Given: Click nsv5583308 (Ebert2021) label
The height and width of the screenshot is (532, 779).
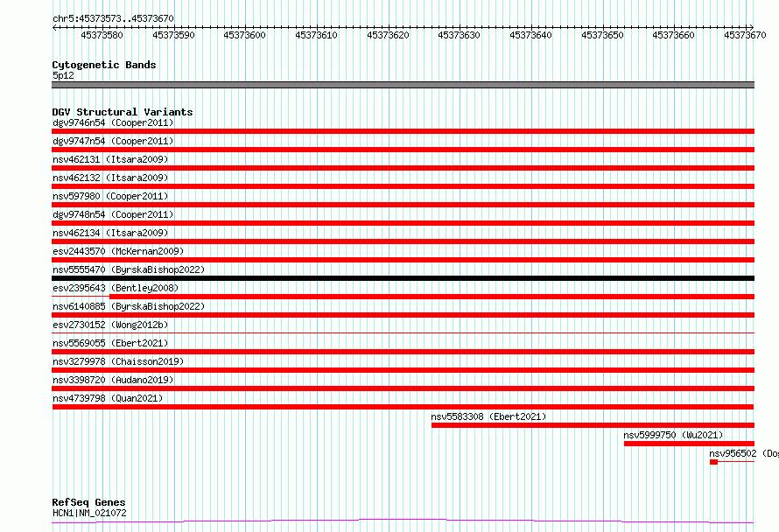Looking at the screenshot, I should [488, 416].
